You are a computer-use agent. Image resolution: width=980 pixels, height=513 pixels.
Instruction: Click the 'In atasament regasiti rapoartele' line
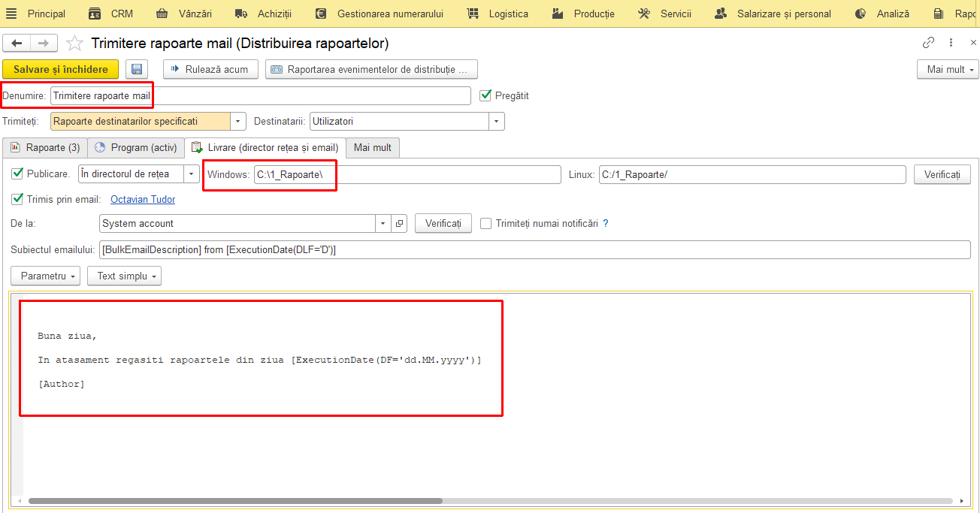[x=259, y=360]
